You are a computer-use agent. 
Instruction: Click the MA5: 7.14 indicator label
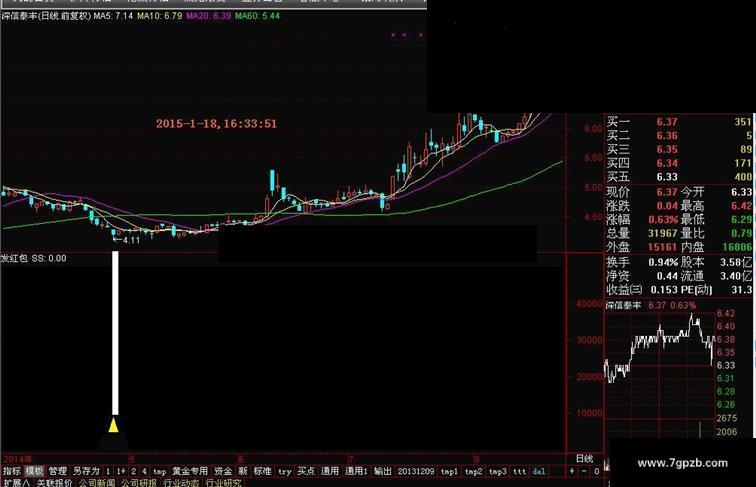pyautogui.click(x=113, y=16)
